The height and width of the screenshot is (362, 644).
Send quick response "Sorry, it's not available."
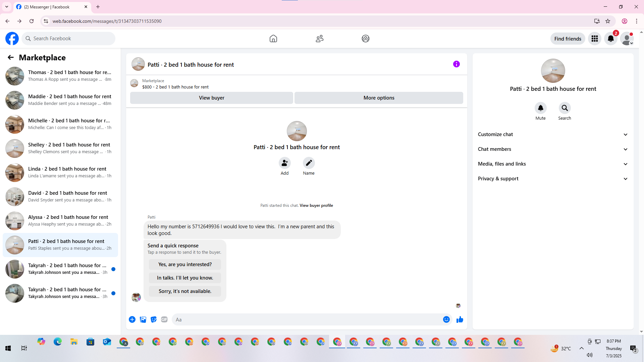point(185,291)
